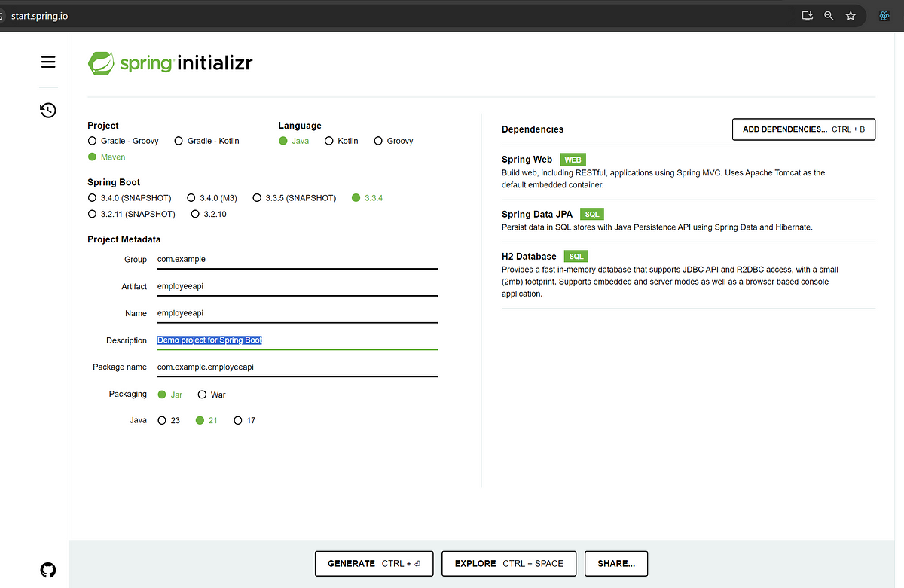Click the Group input field

(x=298, y=259)
